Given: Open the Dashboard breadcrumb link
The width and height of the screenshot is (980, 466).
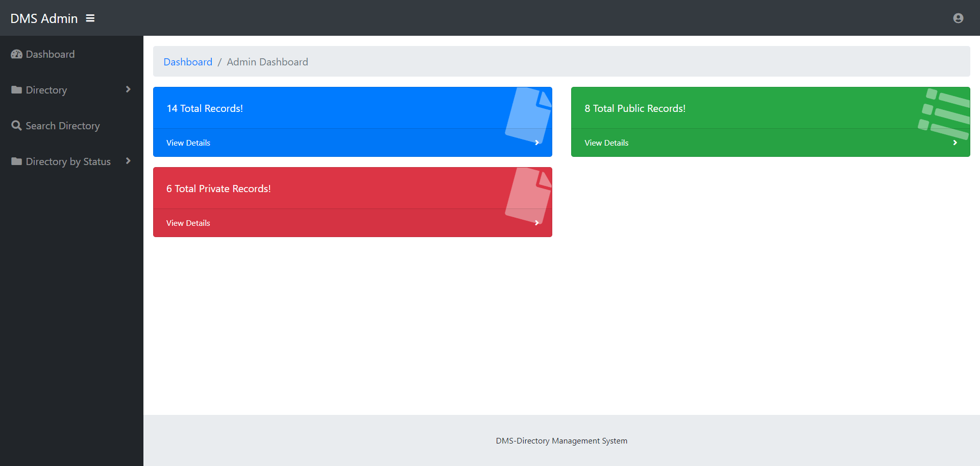Looking at the screenshot, I should click(188, 61).
